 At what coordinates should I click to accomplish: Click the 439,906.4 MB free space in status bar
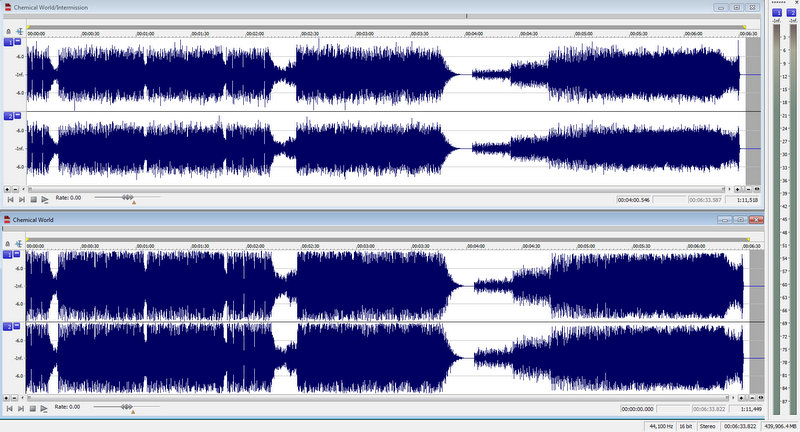781,426
